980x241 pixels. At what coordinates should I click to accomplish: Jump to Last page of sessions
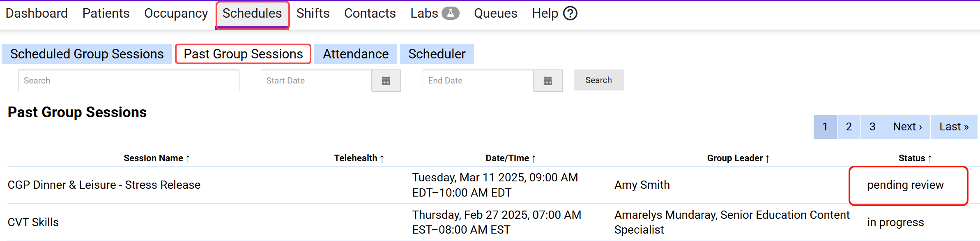point(954,127)
